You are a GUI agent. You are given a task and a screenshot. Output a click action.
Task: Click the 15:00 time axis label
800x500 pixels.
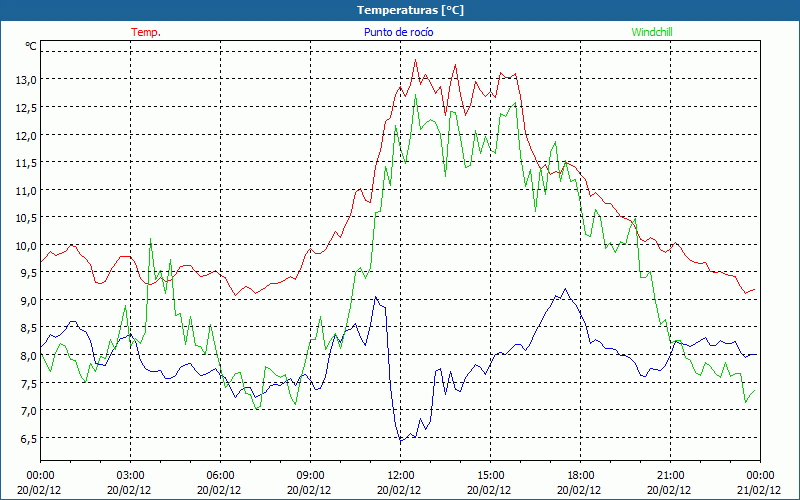coord(490,476)
